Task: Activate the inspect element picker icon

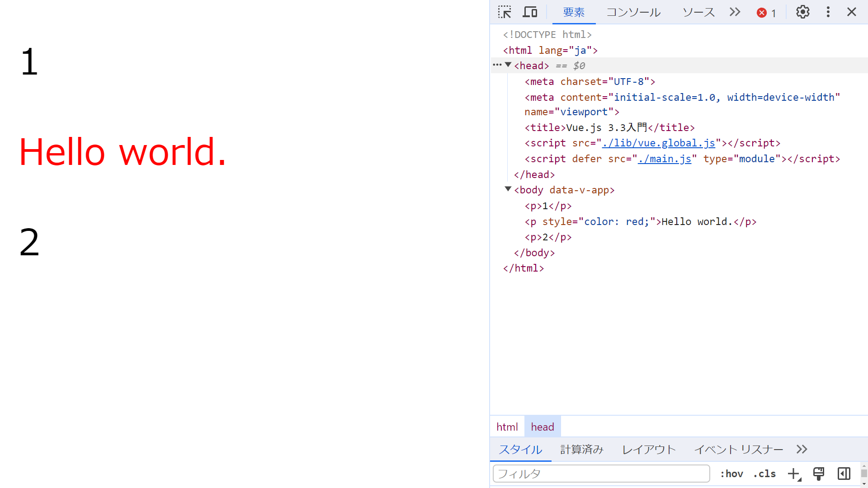Action: point(505,12)
